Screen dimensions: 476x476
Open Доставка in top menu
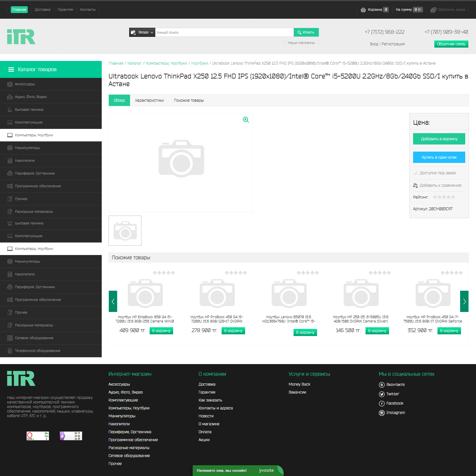(x=42, y=10)
